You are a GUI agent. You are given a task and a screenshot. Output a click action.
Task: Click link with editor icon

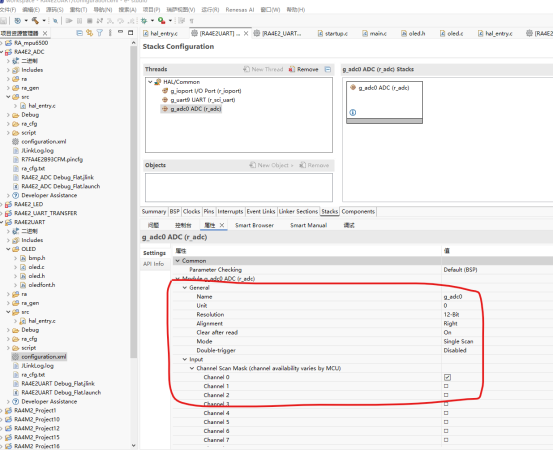pos(89,33)
